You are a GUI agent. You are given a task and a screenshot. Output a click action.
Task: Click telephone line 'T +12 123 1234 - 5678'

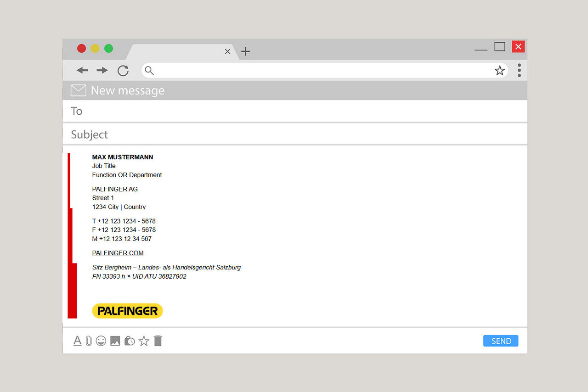click(x=124, y=221)
